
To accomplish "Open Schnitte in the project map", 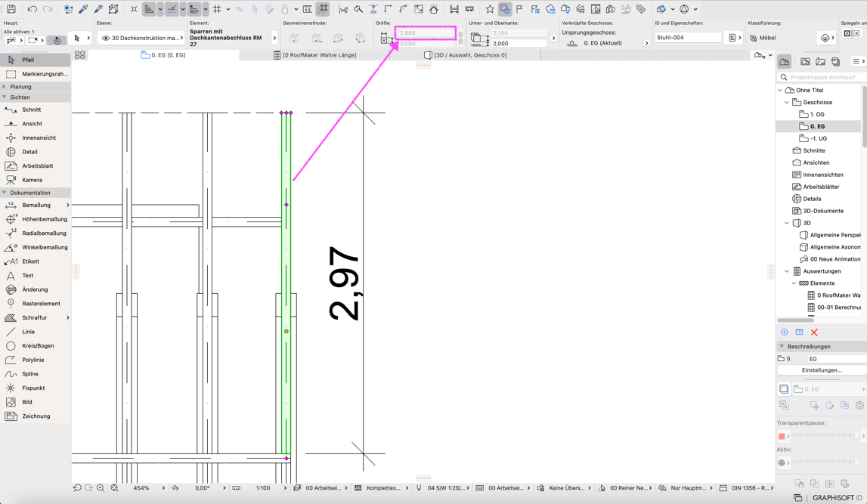I will [x=808, y=151].
